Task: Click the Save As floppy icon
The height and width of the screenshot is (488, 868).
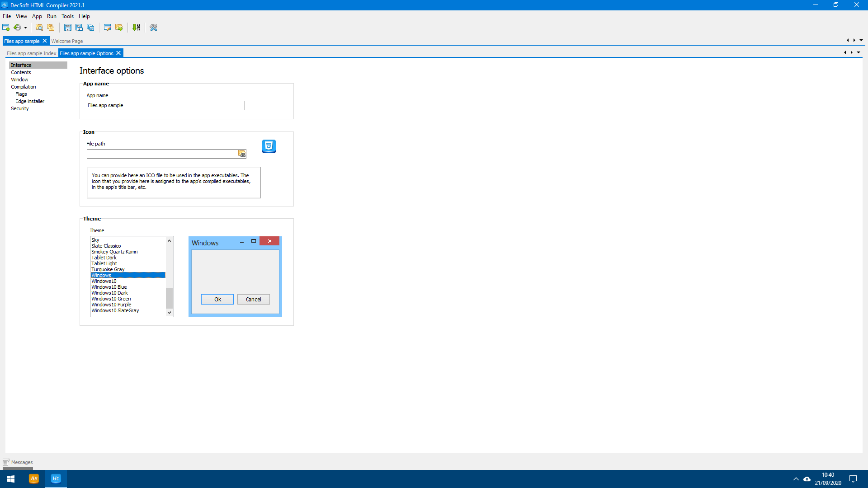Action: 79,28
